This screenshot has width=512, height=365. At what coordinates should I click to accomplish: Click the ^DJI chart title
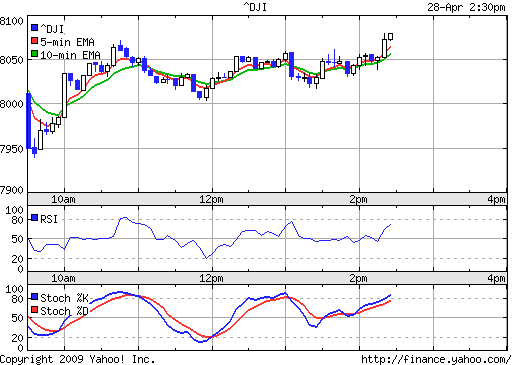pyautogui.click(x=255, y=7)
